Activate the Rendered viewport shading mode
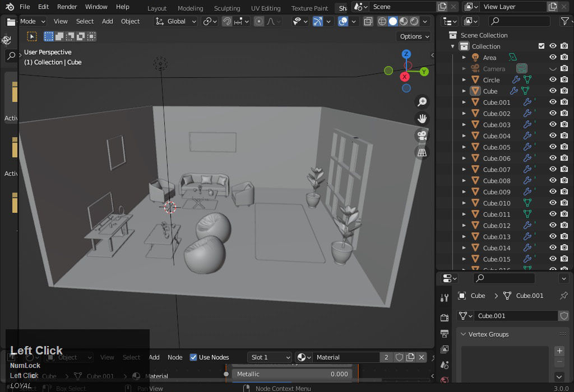574x392 pixels. [x=414, y=21]
